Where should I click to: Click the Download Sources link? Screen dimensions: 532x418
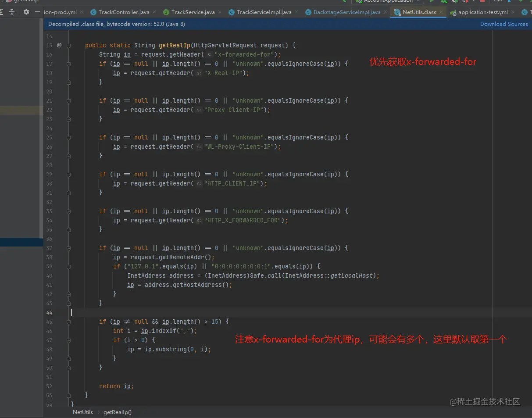tap(504, 24)
